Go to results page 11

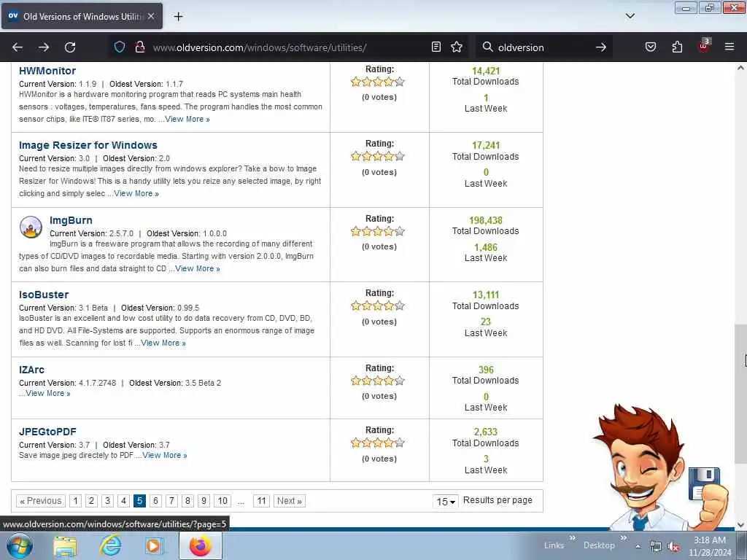(261, 501)
